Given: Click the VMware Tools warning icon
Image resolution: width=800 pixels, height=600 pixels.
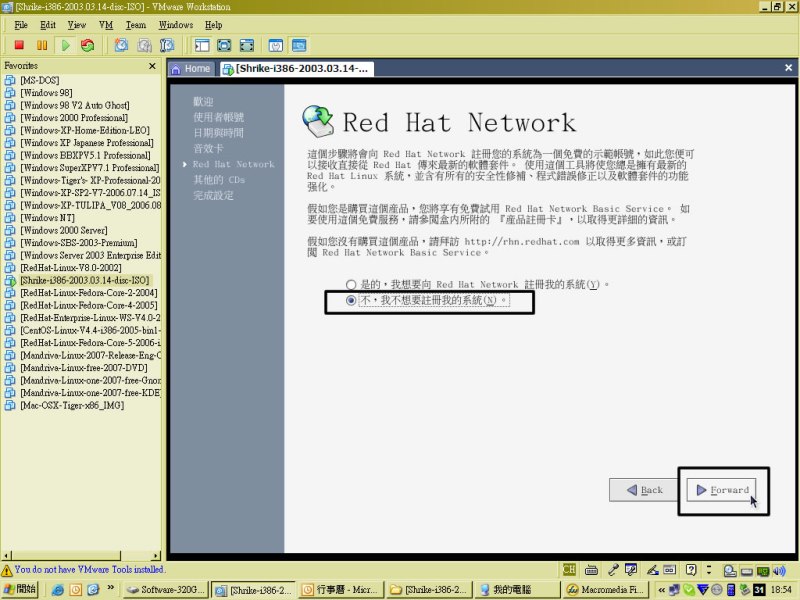Looking at the screenshot, I should [x=7, y=570].
